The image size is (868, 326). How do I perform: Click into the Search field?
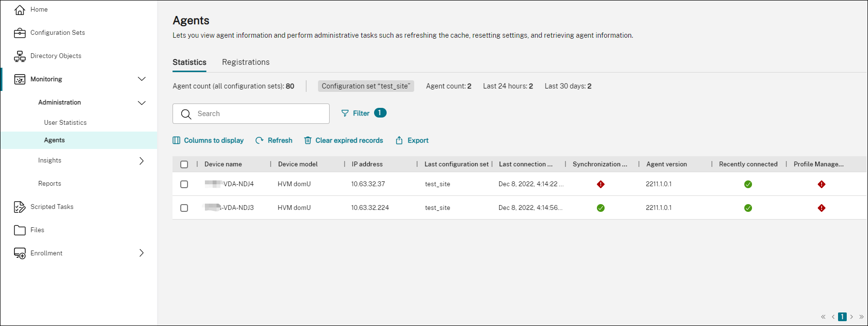point(256,114)
